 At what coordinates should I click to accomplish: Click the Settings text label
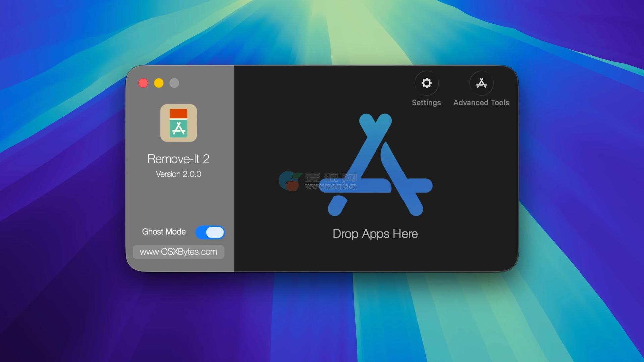tap(426, 103)
